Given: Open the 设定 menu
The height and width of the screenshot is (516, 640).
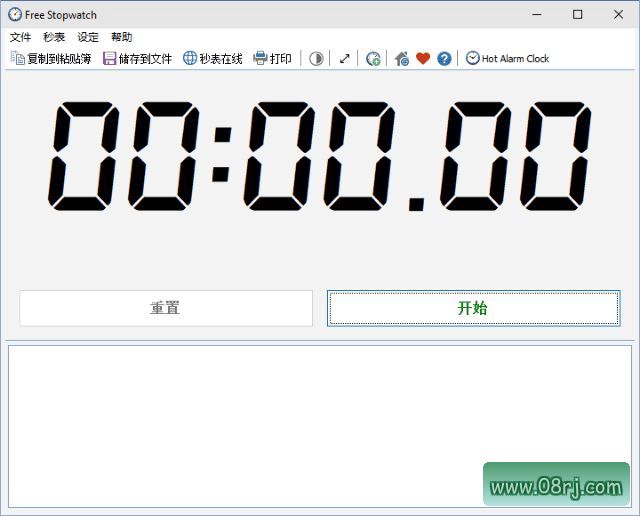Looking at the screenshot, I should click(88, 37).
